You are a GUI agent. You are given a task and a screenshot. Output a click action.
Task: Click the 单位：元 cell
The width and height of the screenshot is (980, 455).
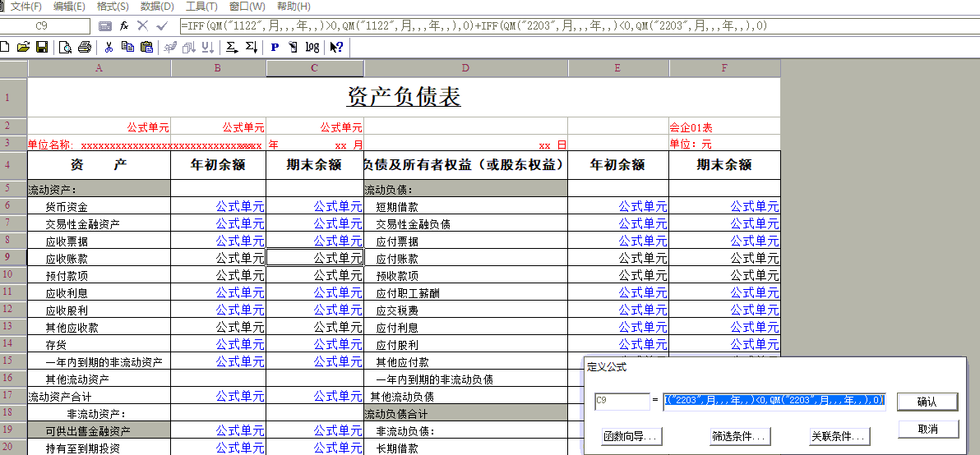[724, 145]
